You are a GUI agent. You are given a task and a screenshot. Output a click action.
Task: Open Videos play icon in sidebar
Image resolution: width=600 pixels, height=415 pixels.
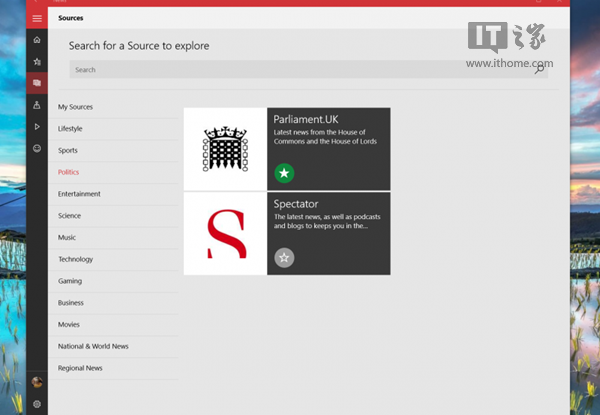pos(37,127)
